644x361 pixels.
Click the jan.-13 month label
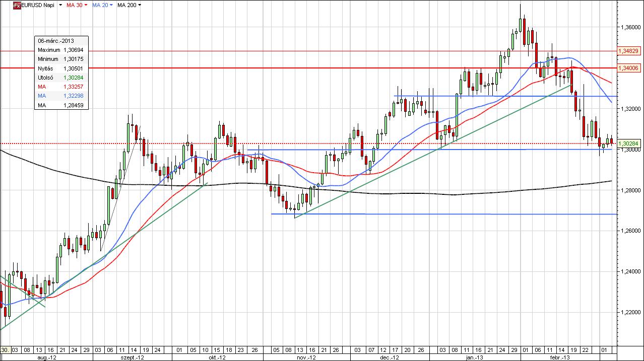(475, 357)
